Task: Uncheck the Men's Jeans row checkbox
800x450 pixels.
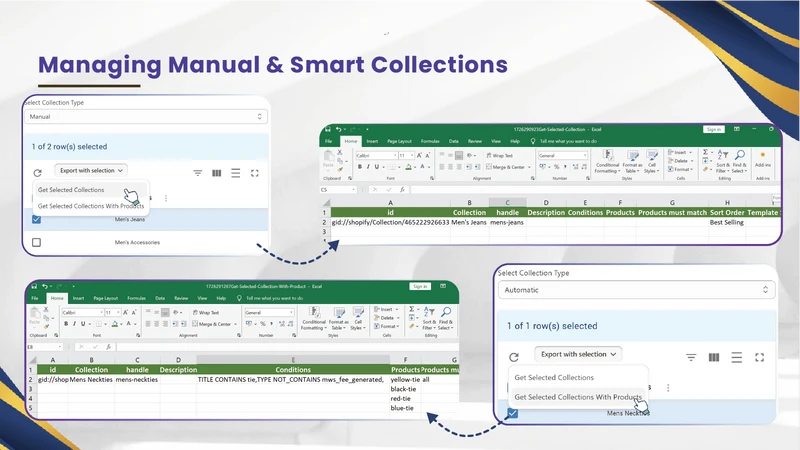Action: (x=36, y=219)
